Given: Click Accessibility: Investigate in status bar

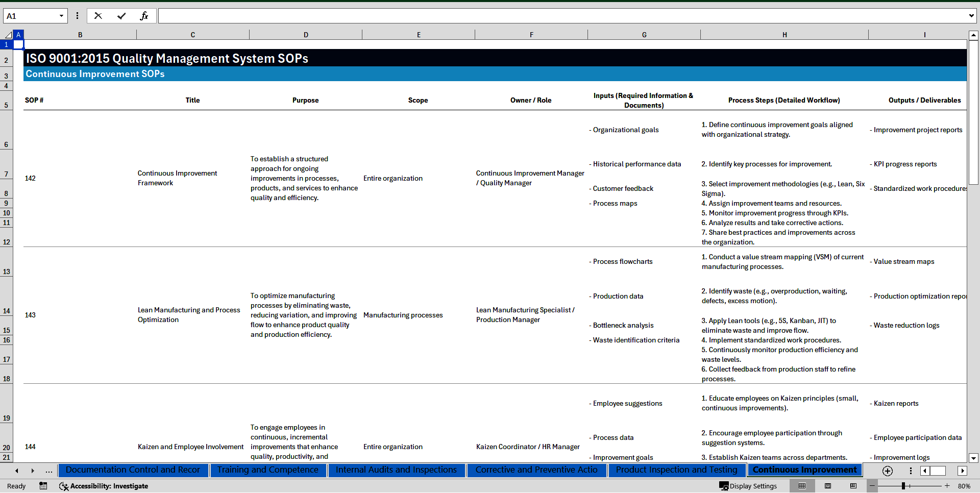Looking at the screenshot, I should coord(104,486).
